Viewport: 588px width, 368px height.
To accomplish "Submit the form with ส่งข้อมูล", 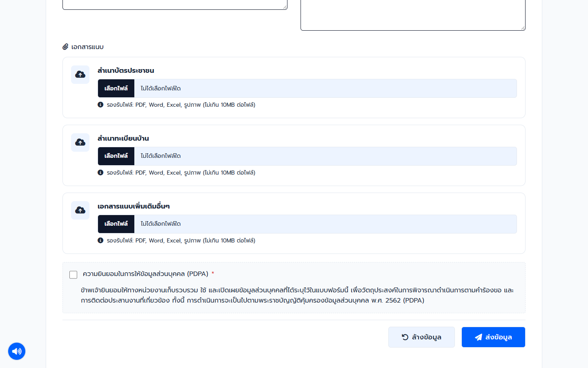I will click(493, 337).
